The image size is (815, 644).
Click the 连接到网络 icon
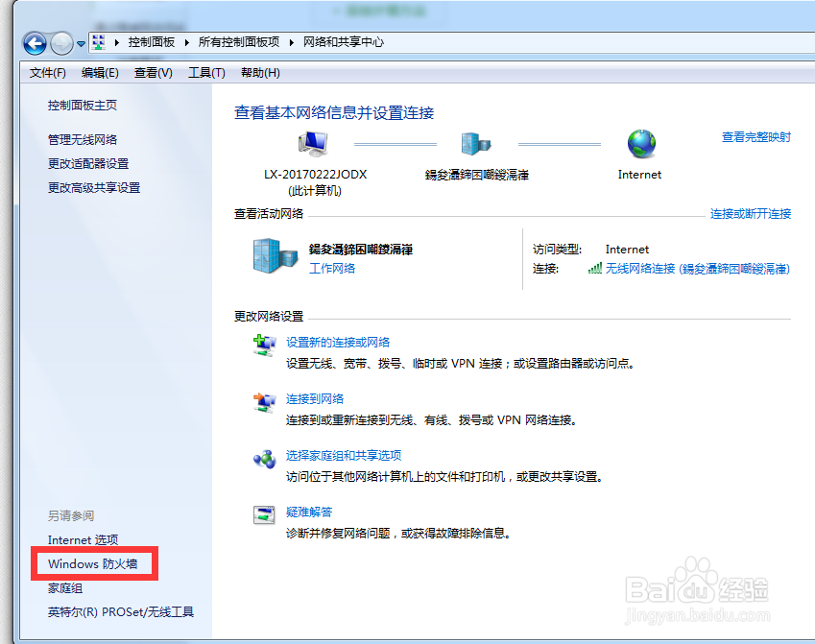(x=265, y=400)
